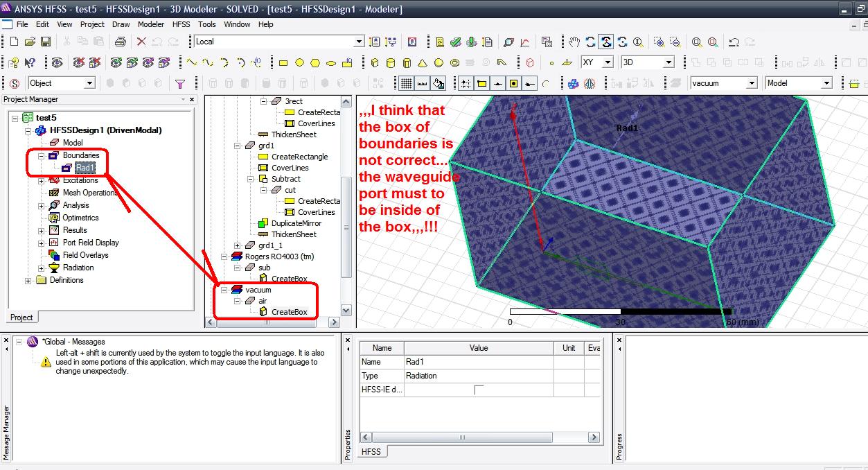Image resolution: width=868 pixels, height=470 pixels.
Task: Click the Print icon
Action: pos(120,42)
